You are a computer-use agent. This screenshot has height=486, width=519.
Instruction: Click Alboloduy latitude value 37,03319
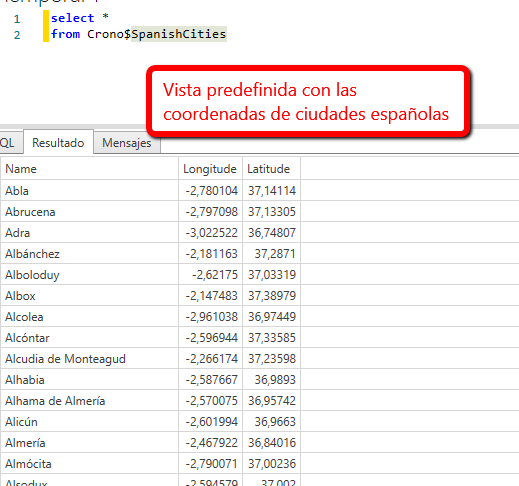tap(271, 275)
